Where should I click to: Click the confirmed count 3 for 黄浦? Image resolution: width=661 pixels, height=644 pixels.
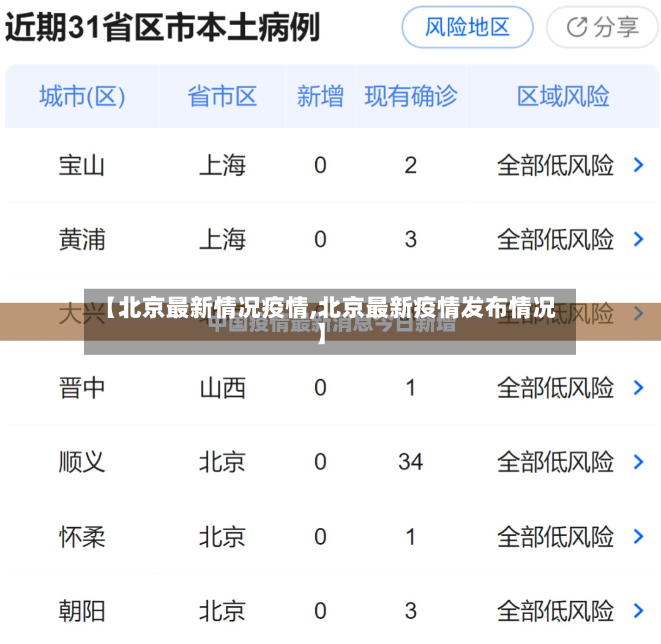coord(411,239)
